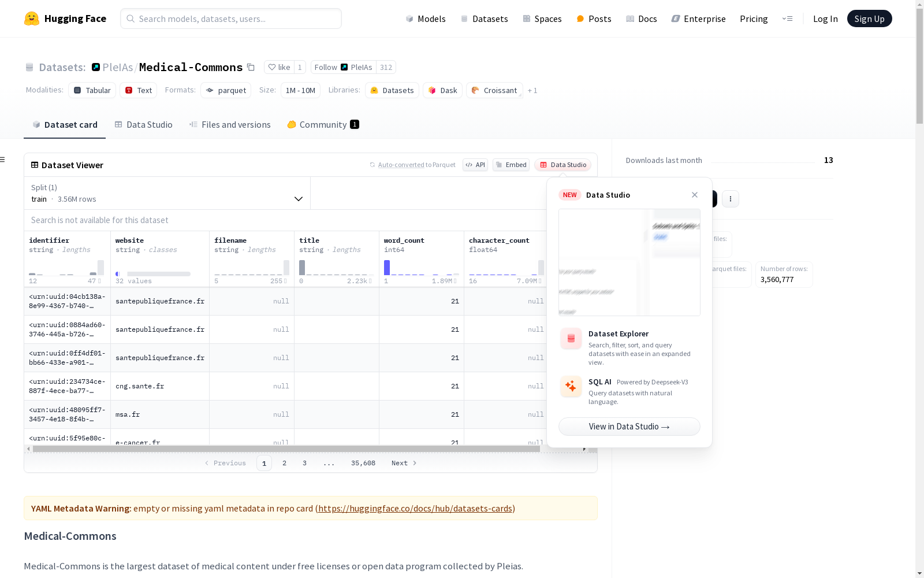Open the Models menu item
The width and height of the screenshot is (924, 578).
click(426, 18)
